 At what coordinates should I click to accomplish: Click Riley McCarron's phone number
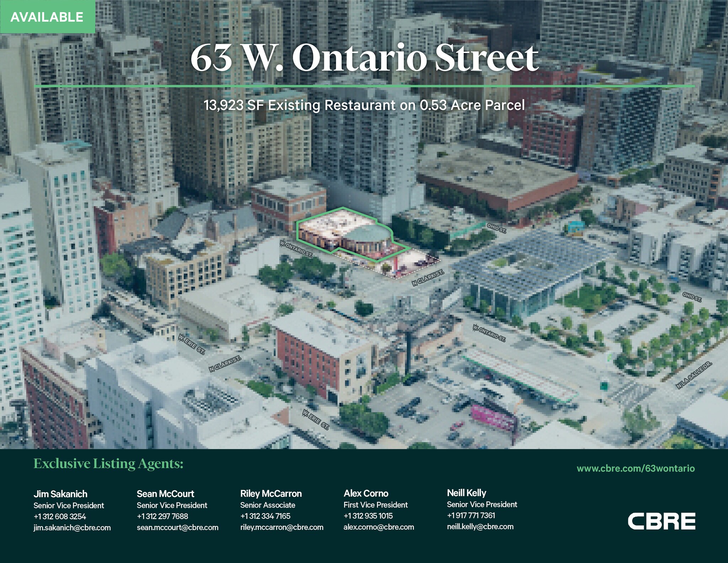(265, 516)
